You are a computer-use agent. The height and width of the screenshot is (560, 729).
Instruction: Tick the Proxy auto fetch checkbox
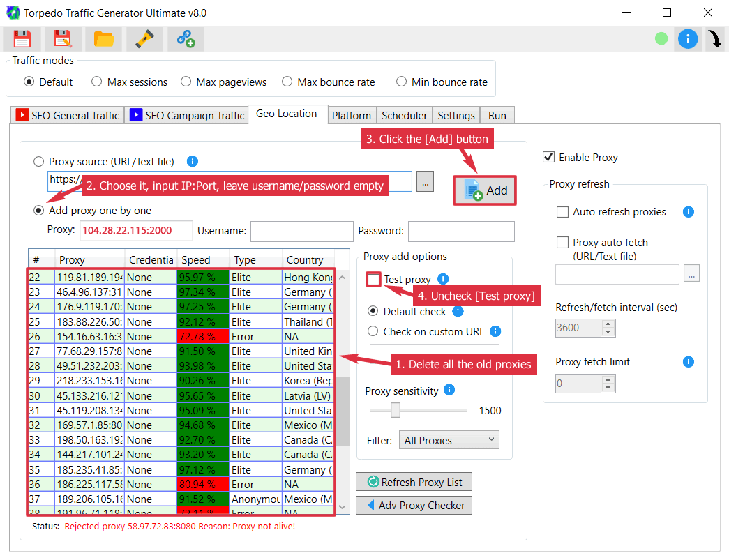[x=562, y=242]
